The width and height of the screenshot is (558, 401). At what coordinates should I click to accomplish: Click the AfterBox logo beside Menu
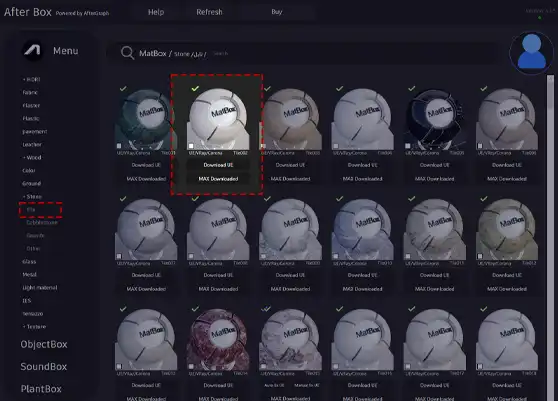coord(32,51)
